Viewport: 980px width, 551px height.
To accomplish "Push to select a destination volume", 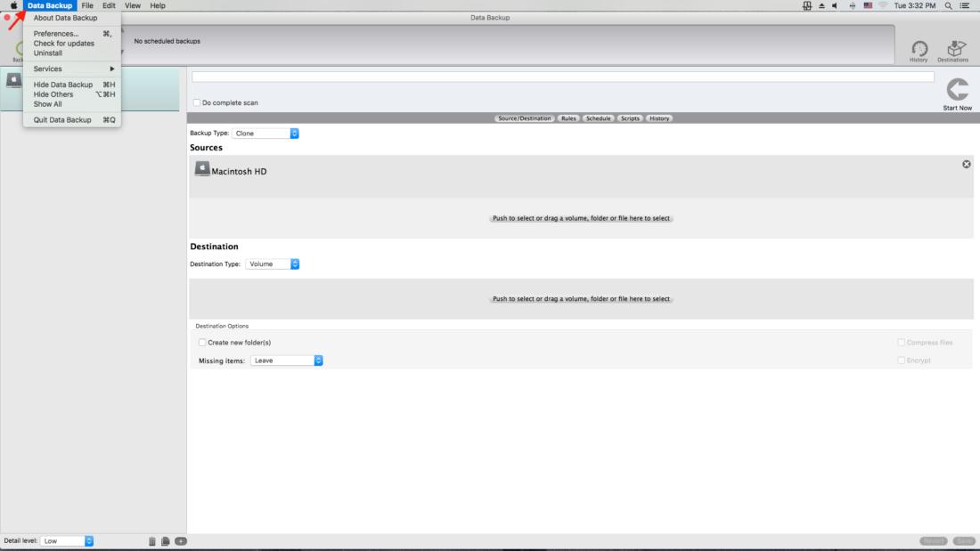I will (x=584, y=298).
